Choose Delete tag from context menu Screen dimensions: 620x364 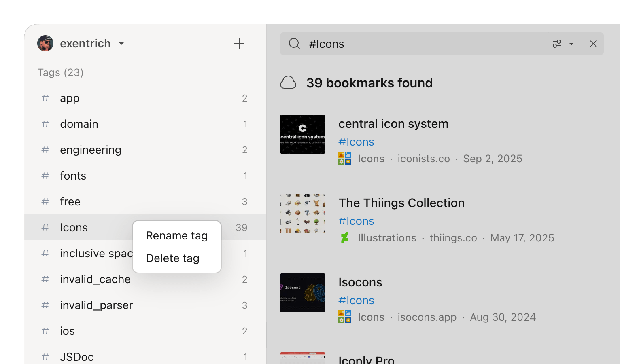point(177,258)
